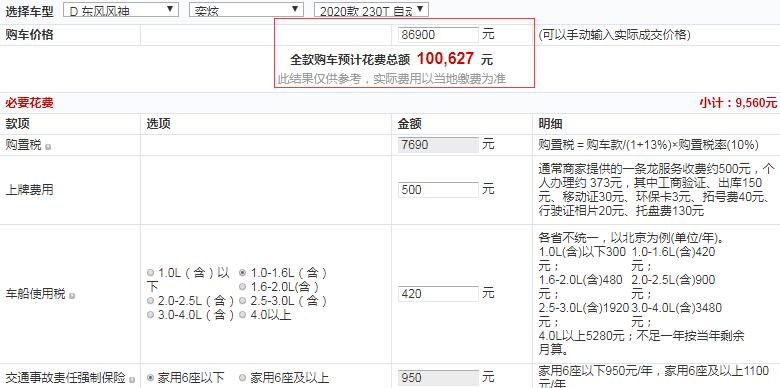
Task: Click the 上牌费用 row label
Action: (x=29, y=190)
